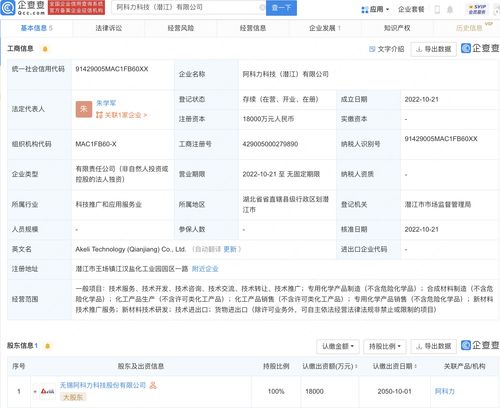Screen dimensions: 500x408
Task: Click the 成立日期 value 2022-10-21
Action: [422, 99]
